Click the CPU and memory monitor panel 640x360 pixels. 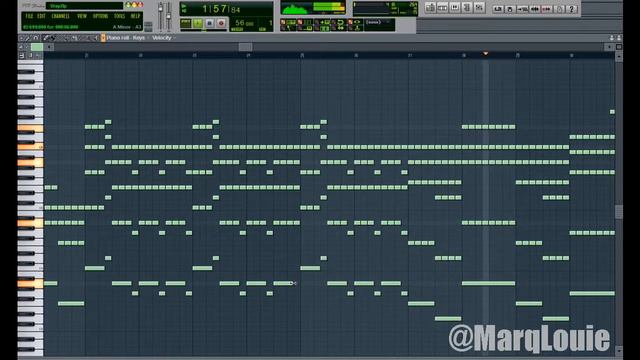click(x=385, y=9)
